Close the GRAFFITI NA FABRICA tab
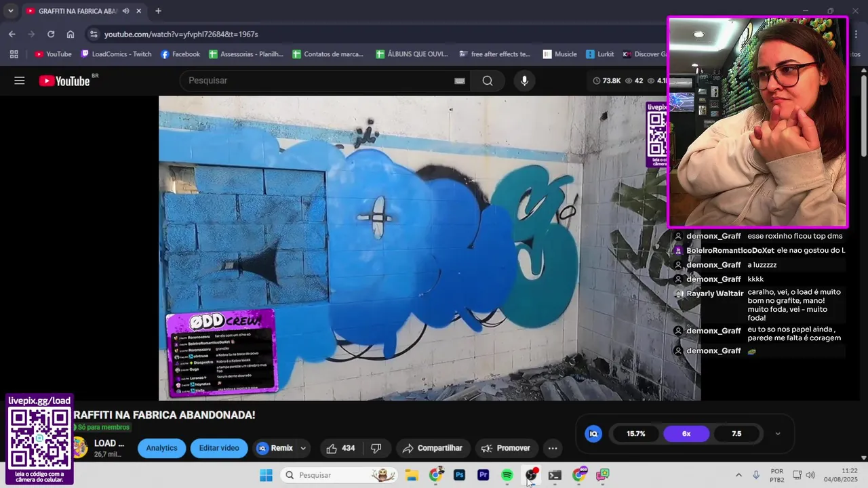The height and width of the screenshot is (488, 868). coord(139,11)
